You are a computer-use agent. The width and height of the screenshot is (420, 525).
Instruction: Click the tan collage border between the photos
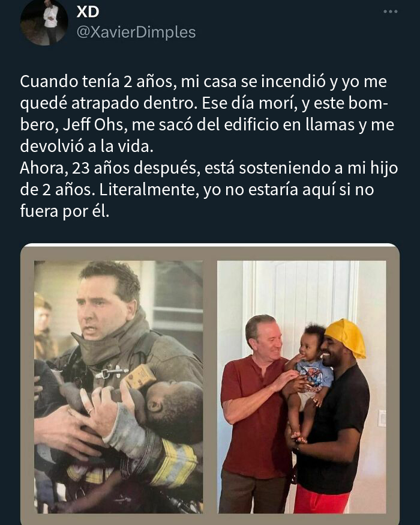tap(210, 387)
